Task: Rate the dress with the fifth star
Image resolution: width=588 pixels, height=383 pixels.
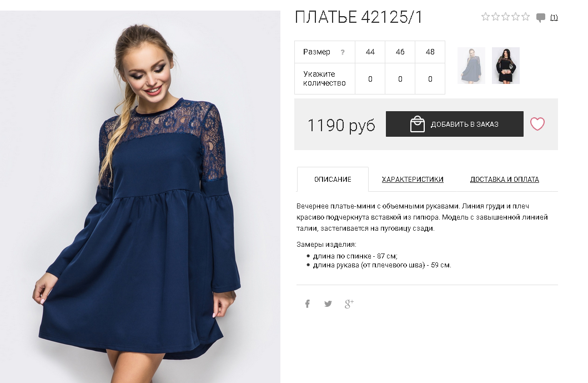Action: tap(525, 17)
